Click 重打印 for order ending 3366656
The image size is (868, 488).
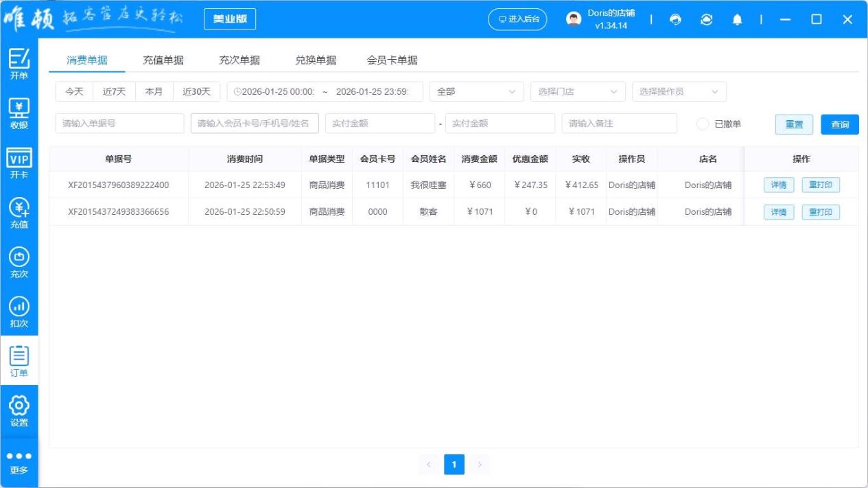[x=821, y=212]
